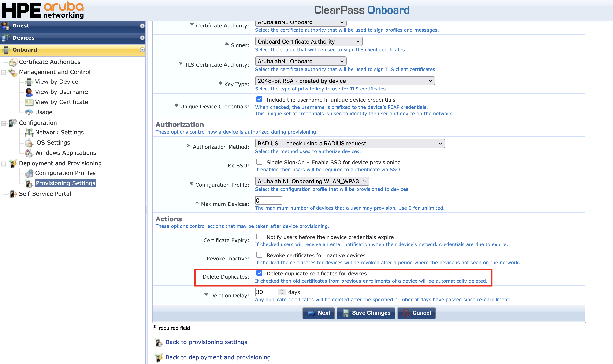The width and height of the screenshot is (613, 364).
Task: Select Certificate Authorities in the sidebar
Action: [x=50, y=62]
